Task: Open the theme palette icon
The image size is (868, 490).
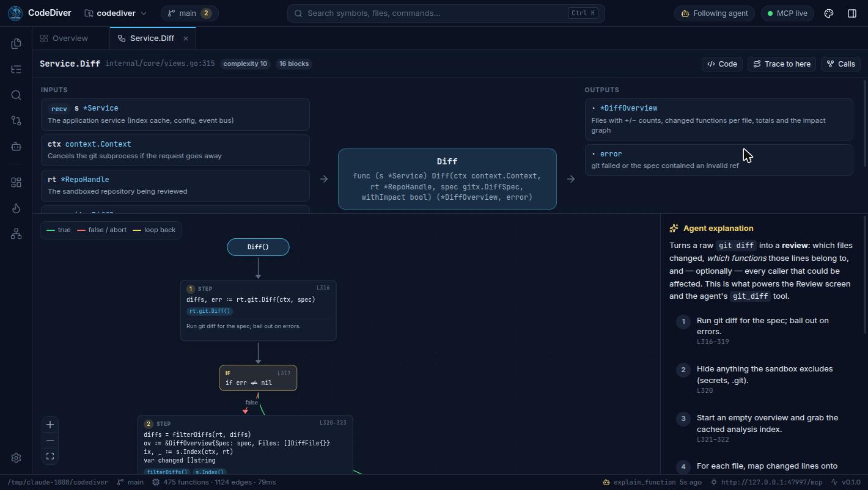Action: (x=829, y=13)
